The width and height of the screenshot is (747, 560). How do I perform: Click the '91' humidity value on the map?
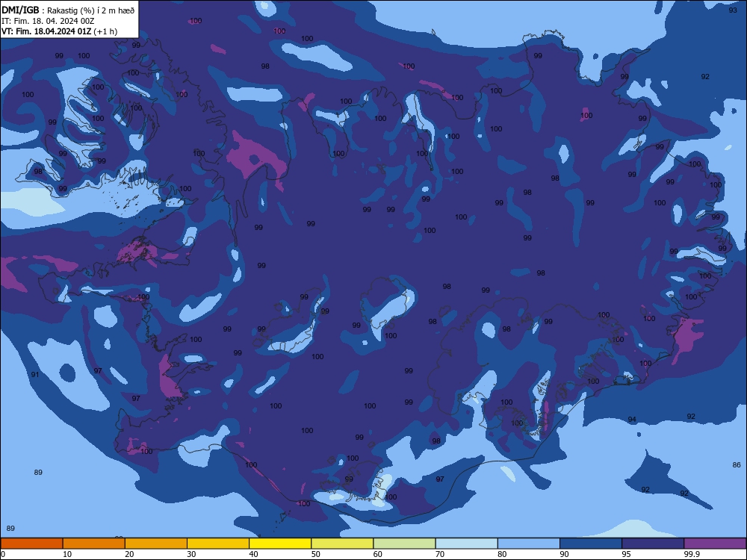pyautogui.click(x=35, y=375)
